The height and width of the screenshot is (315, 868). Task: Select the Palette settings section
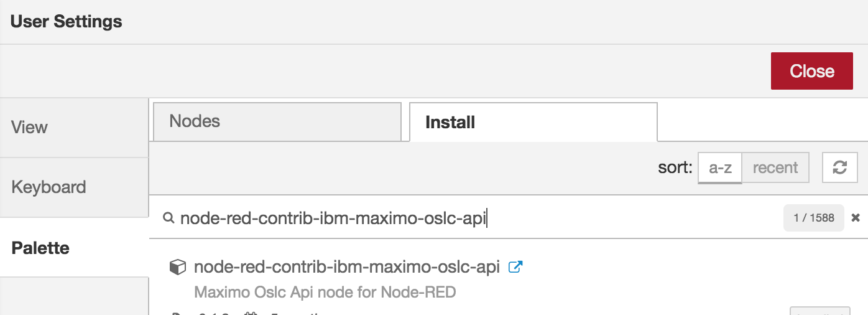coord(74,248)
